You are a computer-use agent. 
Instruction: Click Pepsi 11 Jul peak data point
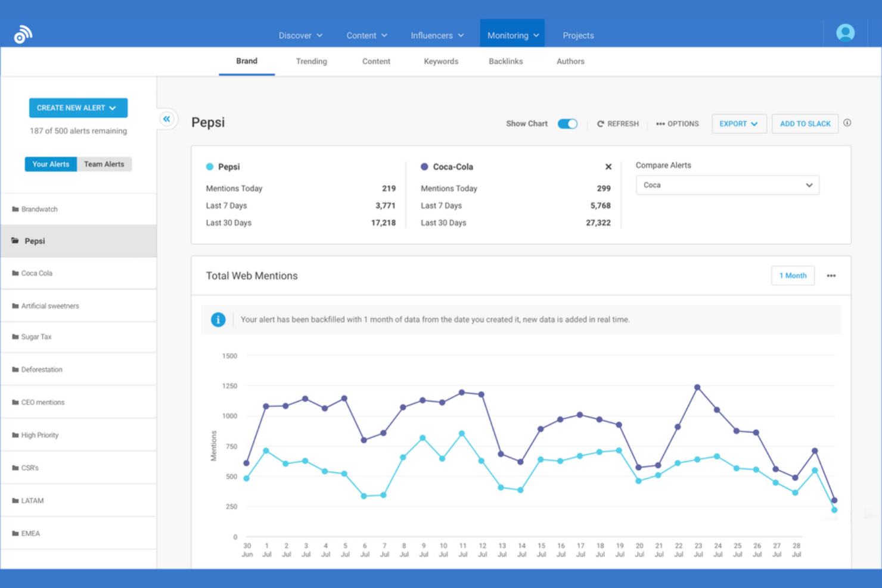[x=462, y=434]
